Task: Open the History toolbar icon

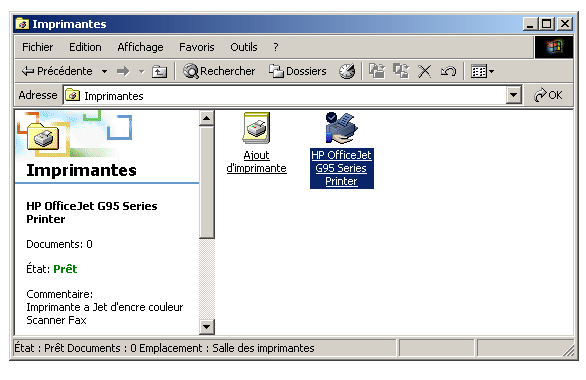Action: pos(346,71)
